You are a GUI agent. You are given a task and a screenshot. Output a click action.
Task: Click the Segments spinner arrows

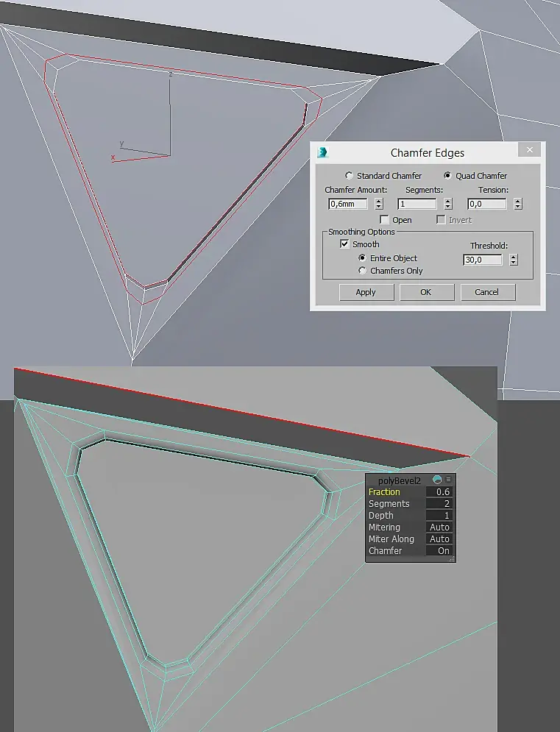click(x=448, y=204)
